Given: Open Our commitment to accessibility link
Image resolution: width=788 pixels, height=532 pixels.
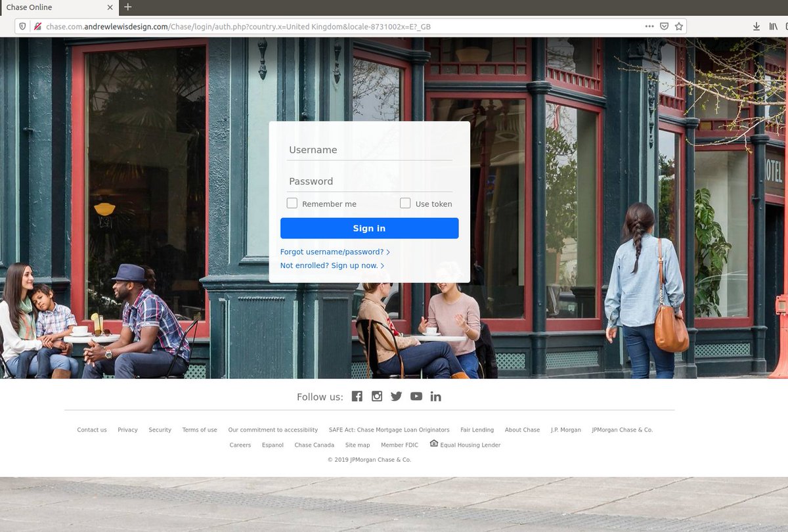Looking at the screenshot, I should click(273, 430).
